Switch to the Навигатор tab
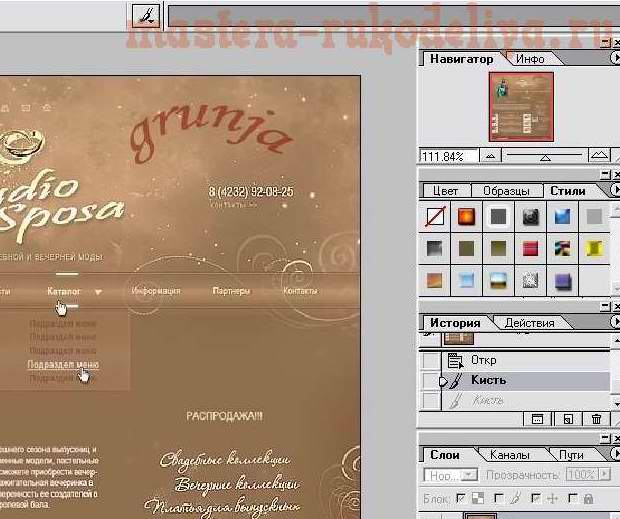The width and height of the screenshot is (620, 519). (461, 59)
